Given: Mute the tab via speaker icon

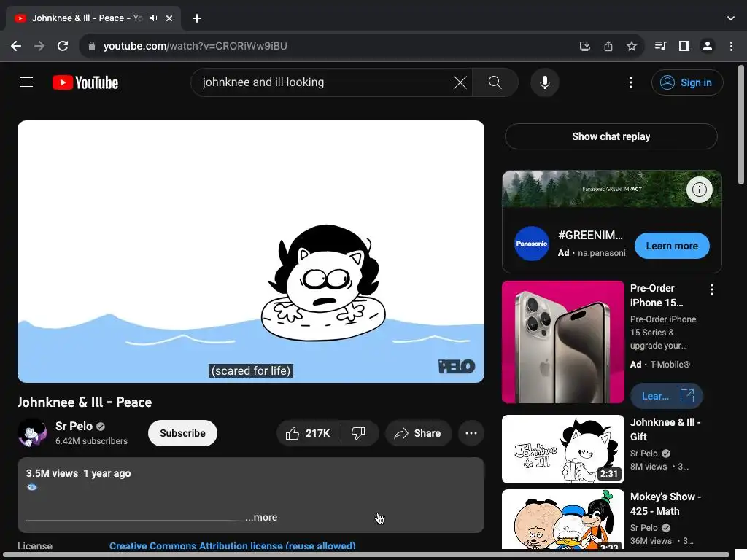Looking at the screenshot, I should click(x=153, y=18).
